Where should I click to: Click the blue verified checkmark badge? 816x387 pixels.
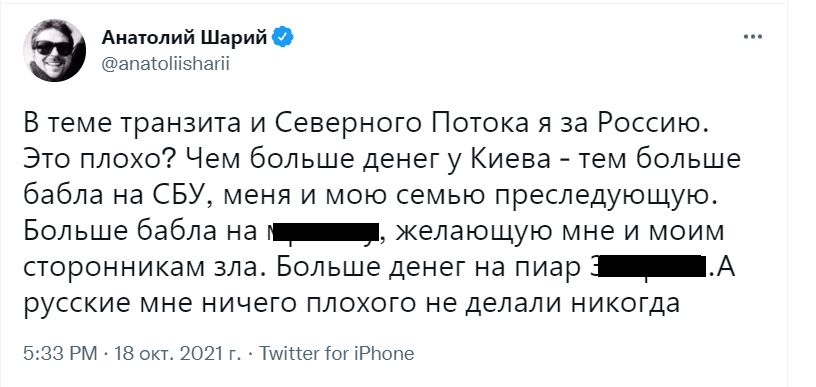coord(284,37)
